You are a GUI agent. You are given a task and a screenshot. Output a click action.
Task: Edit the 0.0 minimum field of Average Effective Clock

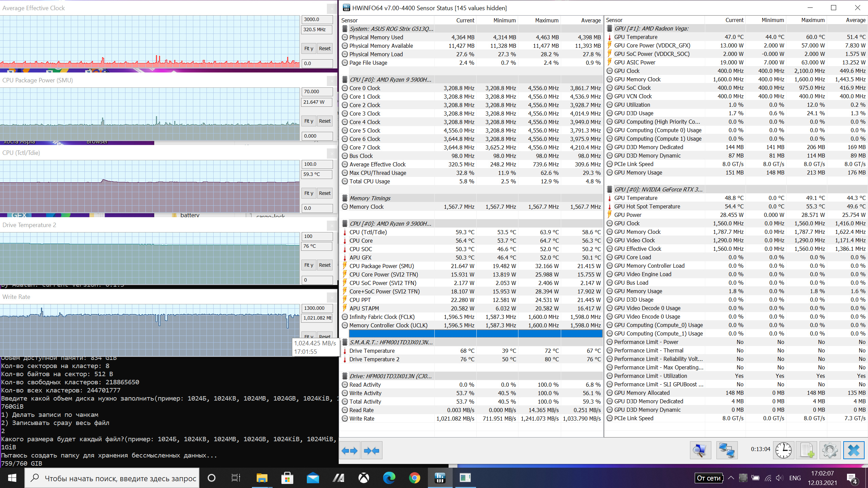pos(317,63)
